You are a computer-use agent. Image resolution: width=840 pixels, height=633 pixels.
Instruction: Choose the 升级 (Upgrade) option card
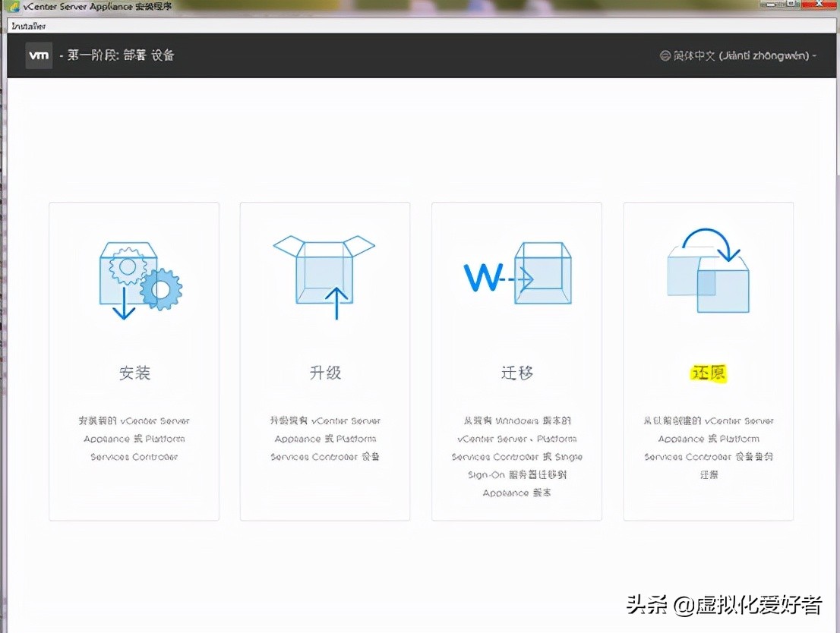coord(325,361)
